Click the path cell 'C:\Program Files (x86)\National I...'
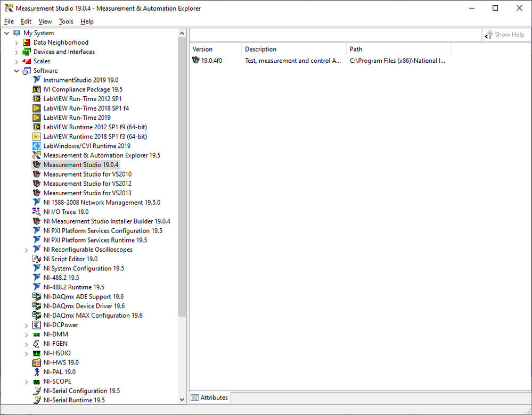The image size is (532, 415). coord(397,61)
